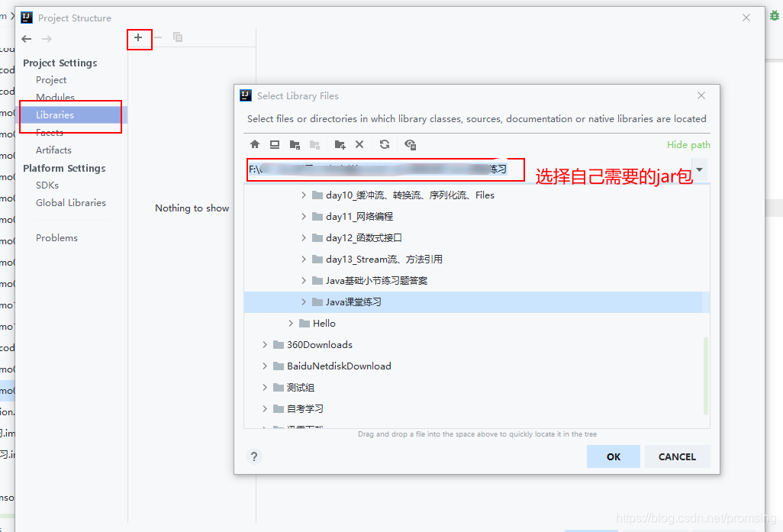The height and width of the screenshot is (532, 783).
Task: Click the Hide path link
Action: (688, 145)
